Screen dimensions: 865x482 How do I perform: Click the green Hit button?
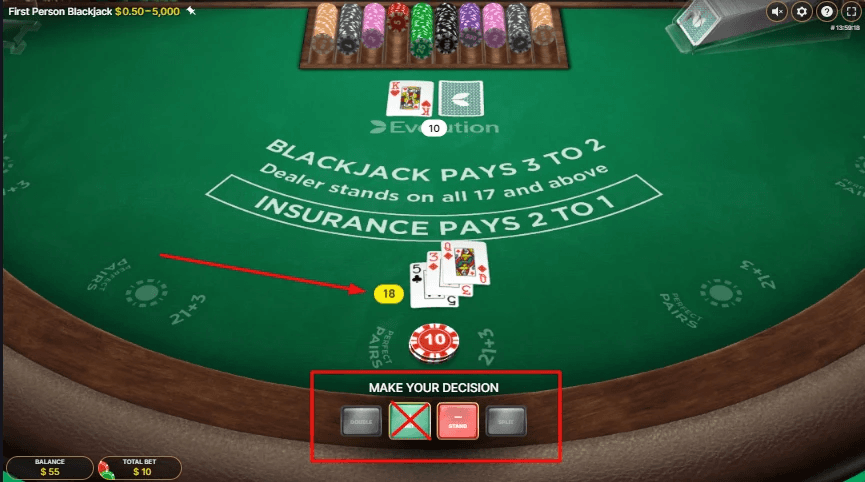point(410,421)
